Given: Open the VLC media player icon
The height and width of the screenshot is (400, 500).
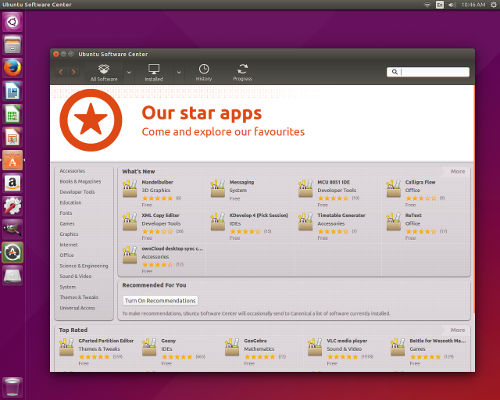Looking at the screenshot, I should point(315,347).
